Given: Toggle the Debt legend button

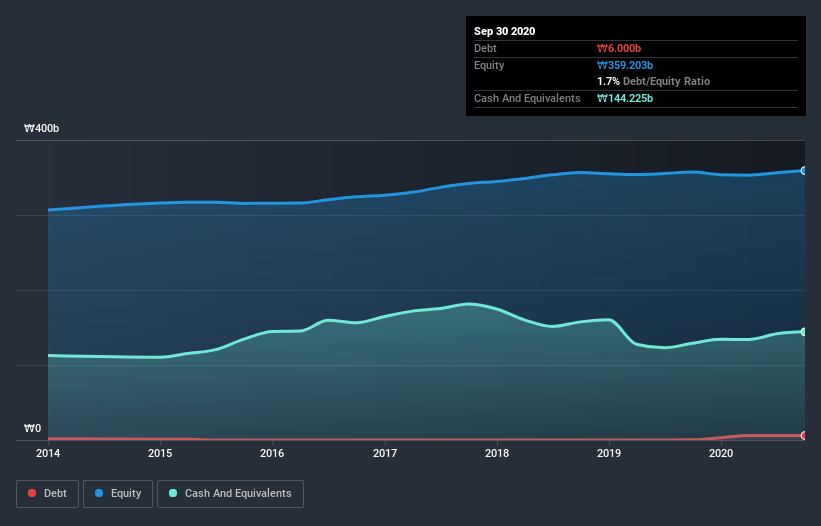Looking at the screenshot, I should tap(47, 494).
